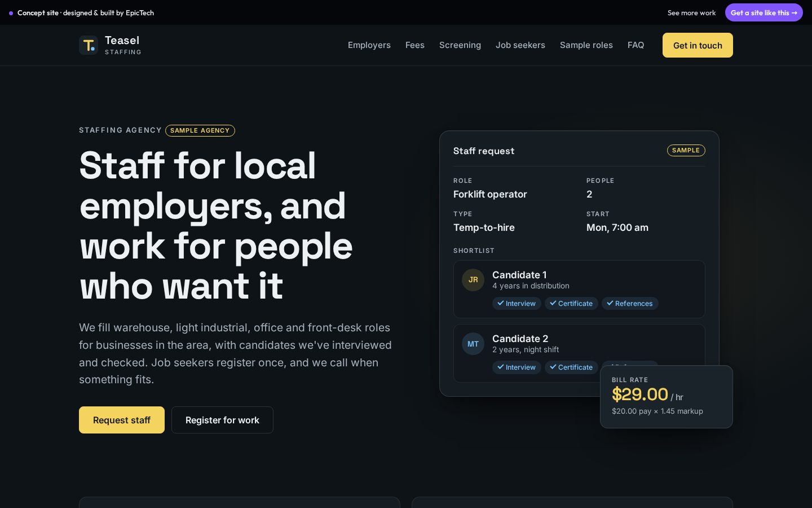The image size is (812, 508).
Task: Click the Candidate 1 name
Action: pyautogui.click(x=519, y=275)
